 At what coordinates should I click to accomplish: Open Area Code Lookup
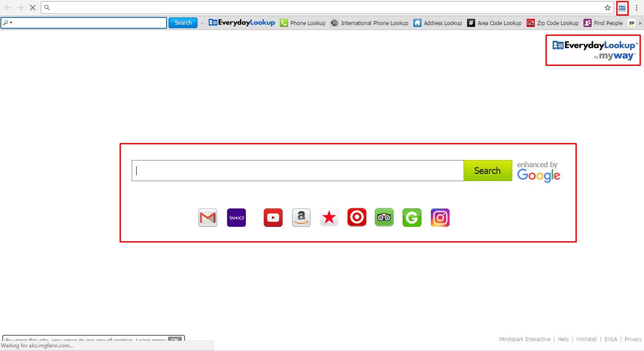tap(494, 23)
